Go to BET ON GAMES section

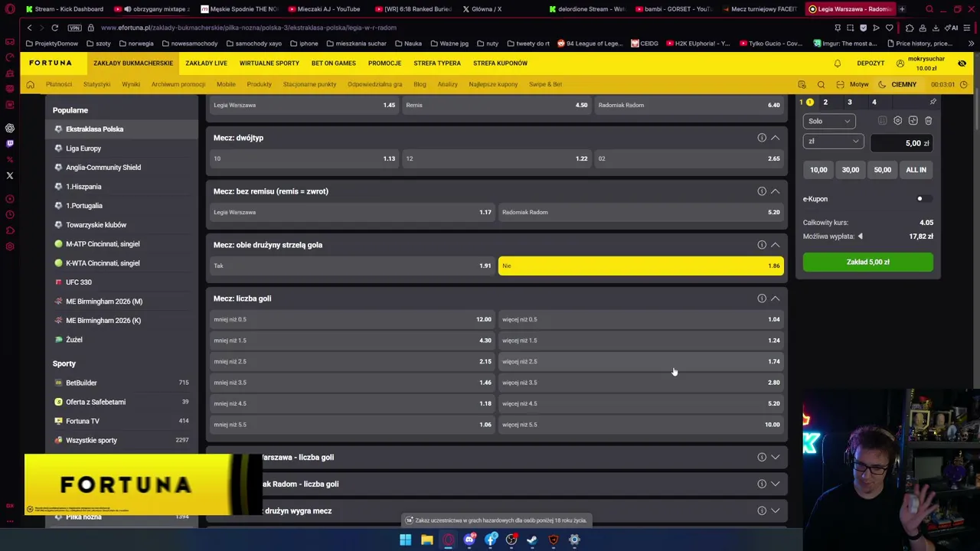point(334,64)
